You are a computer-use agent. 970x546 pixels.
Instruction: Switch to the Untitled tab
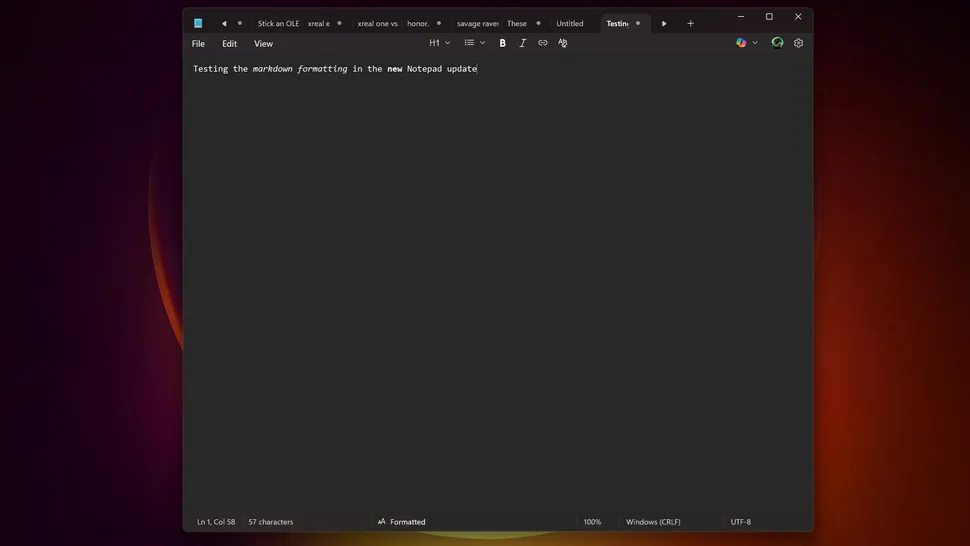tap(570, 23)
